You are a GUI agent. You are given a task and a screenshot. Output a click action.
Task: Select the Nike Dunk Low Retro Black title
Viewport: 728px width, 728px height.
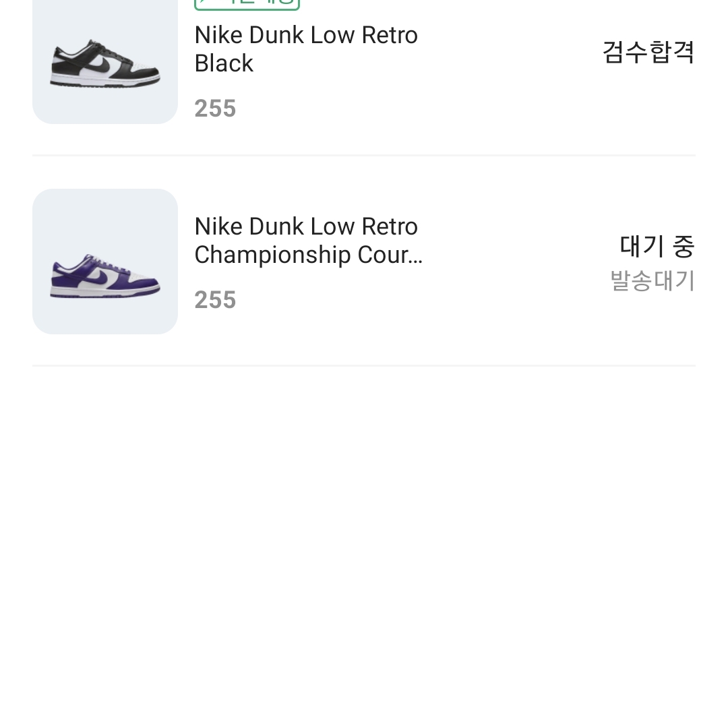[x=306, y=49]
